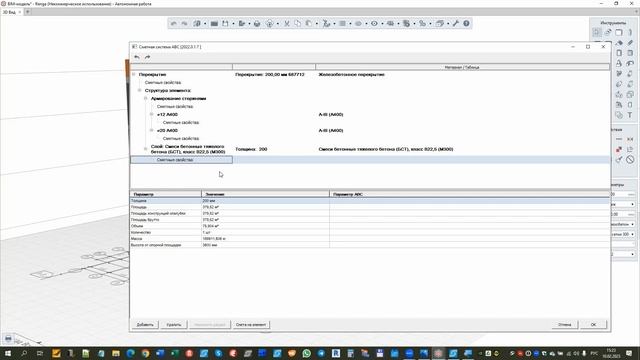Open the dropdown arrow next to the eye icon
Screen dimensions: 640x360
coord(382,24)
